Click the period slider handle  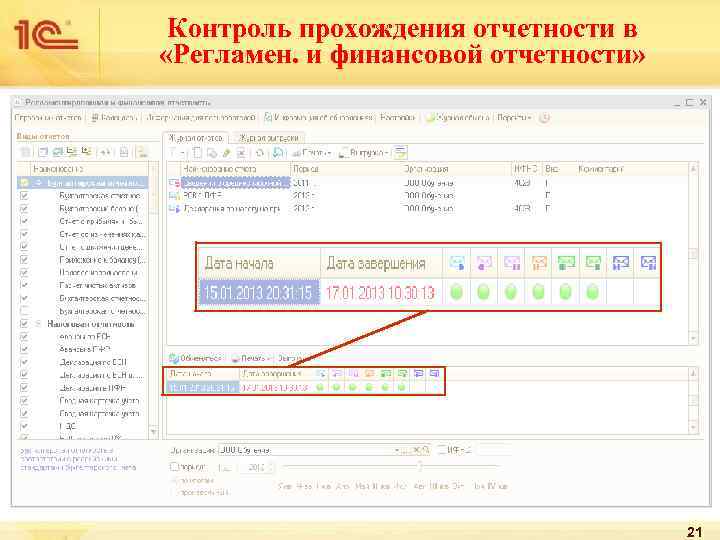[x=420, y=467]
